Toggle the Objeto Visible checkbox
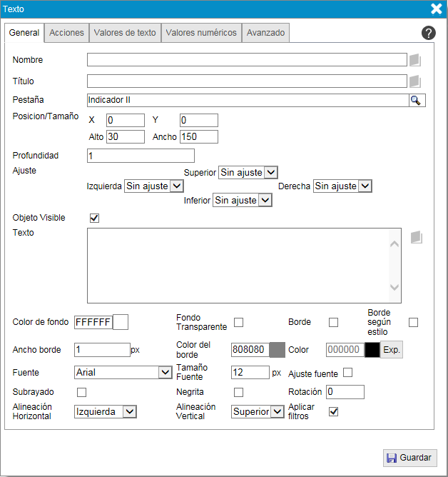 pyautogui.click(x=93, y=218)
